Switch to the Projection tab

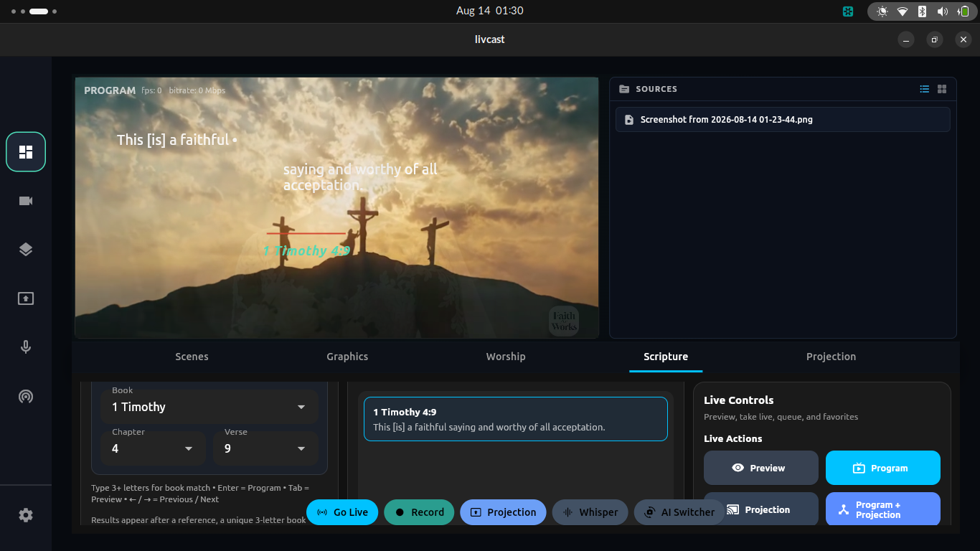(831, 357)
